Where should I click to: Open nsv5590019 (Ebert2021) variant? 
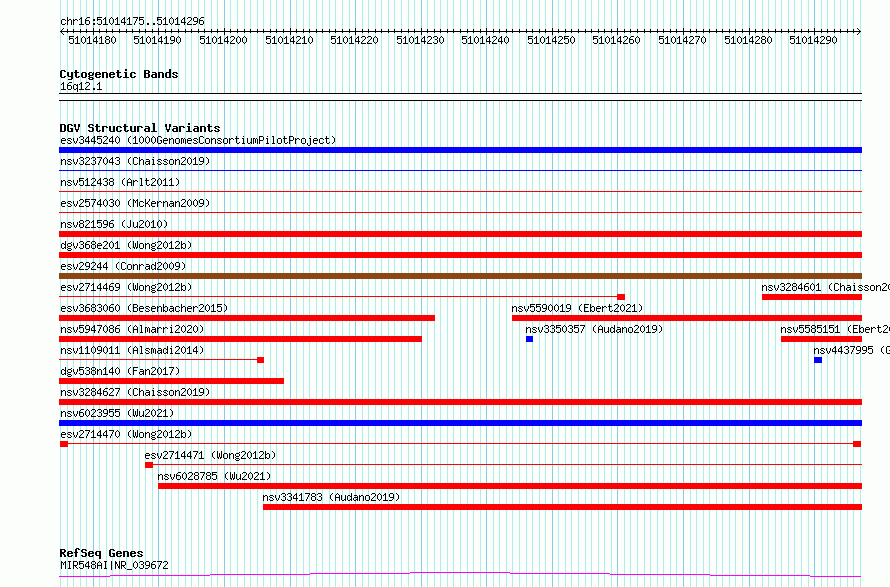click(577, 308)
